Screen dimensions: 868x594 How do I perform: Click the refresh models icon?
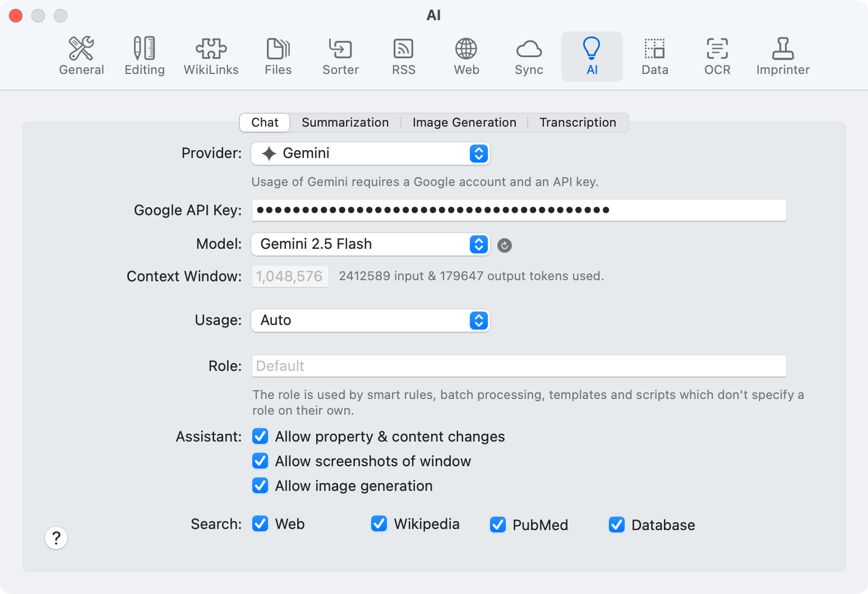point(505,245)
